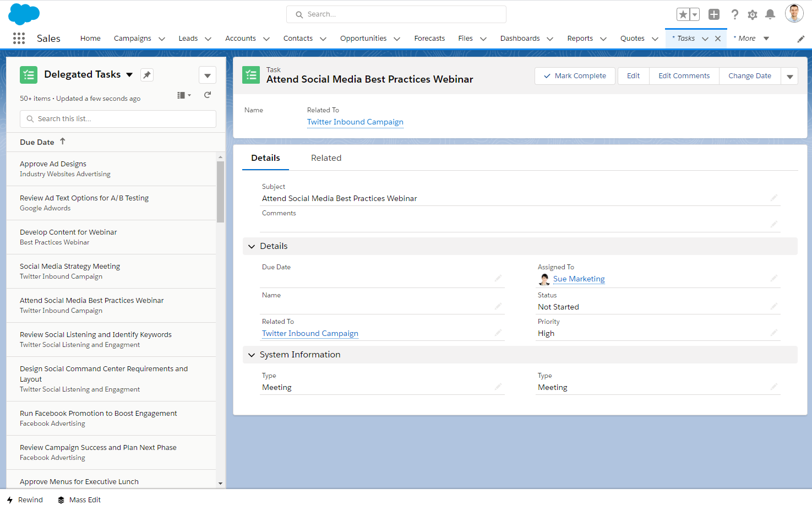Click the pencil icon beside the Subject field
Viewport: 812px width, 510px height.
773,197
